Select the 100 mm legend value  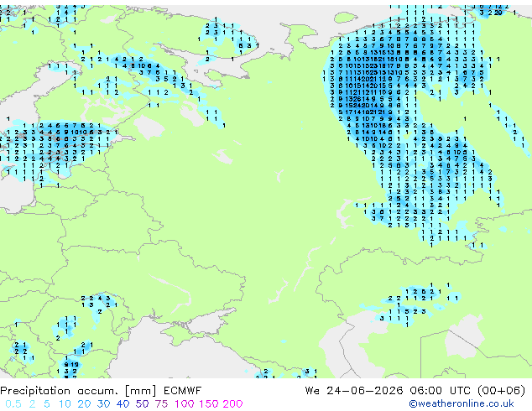pyautogui.click(x=185, y=404)
